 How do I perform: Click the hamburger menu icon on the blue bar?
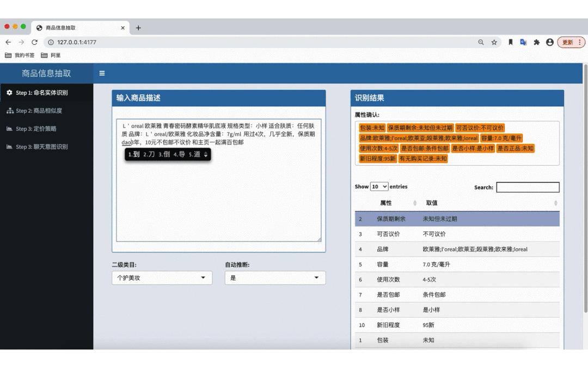pos(102,73)
